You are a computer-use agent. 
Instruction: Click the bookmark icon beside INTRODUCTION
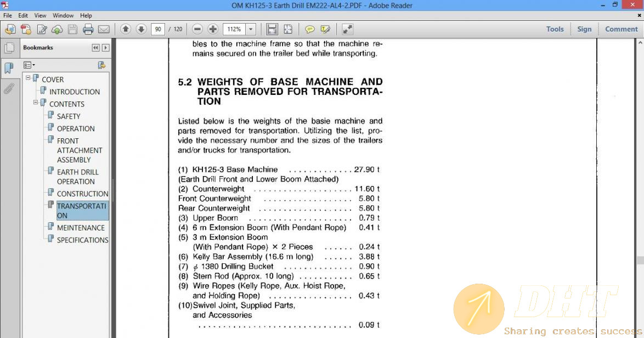tap(43, 91)
